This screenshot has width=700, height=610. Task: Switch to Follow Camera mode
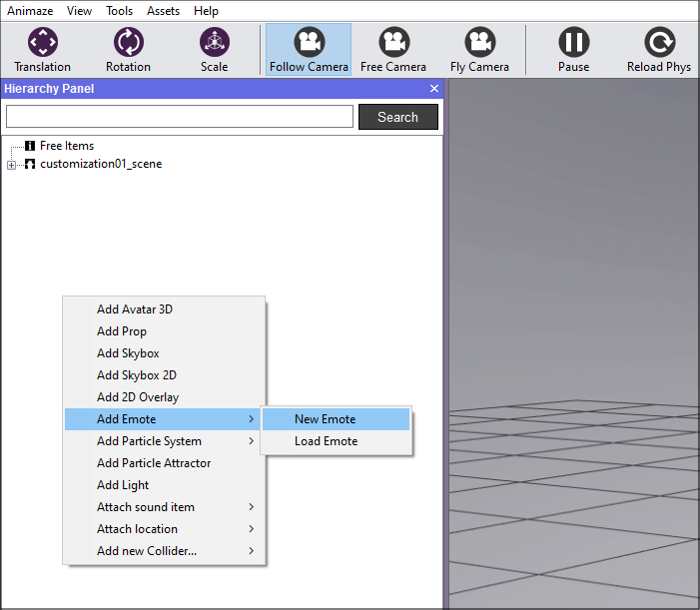[x=309, y=43]
